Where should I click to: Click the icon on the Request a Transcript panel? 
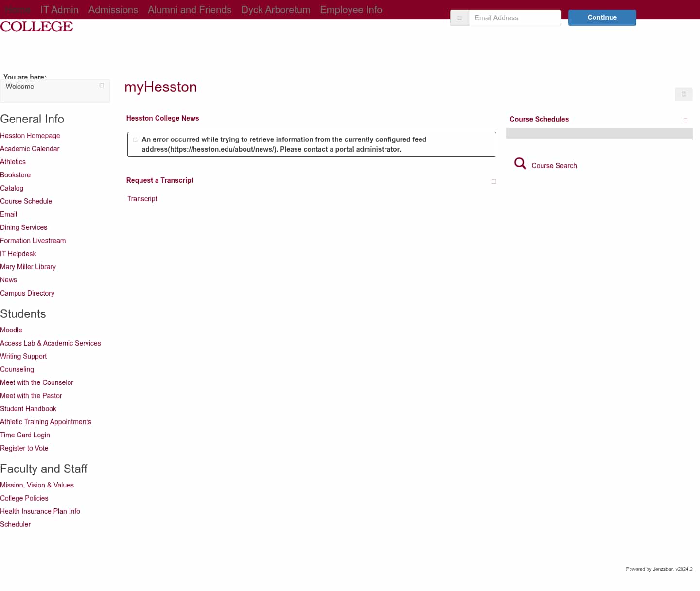(x=494, y=181)
